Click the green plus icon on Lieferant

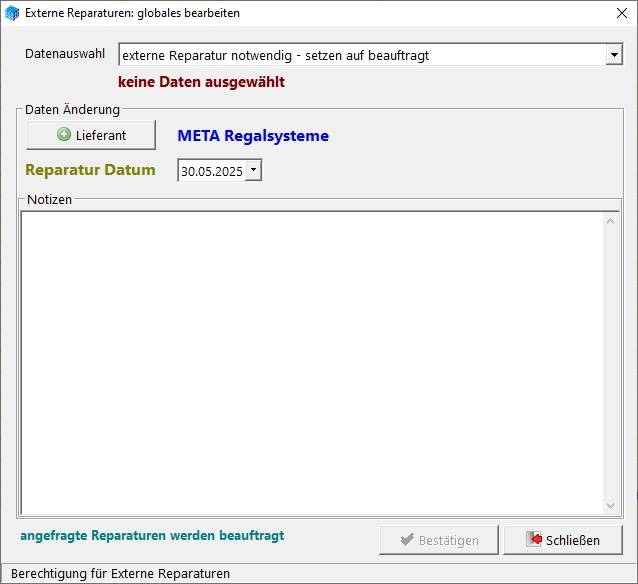point(64,135)
